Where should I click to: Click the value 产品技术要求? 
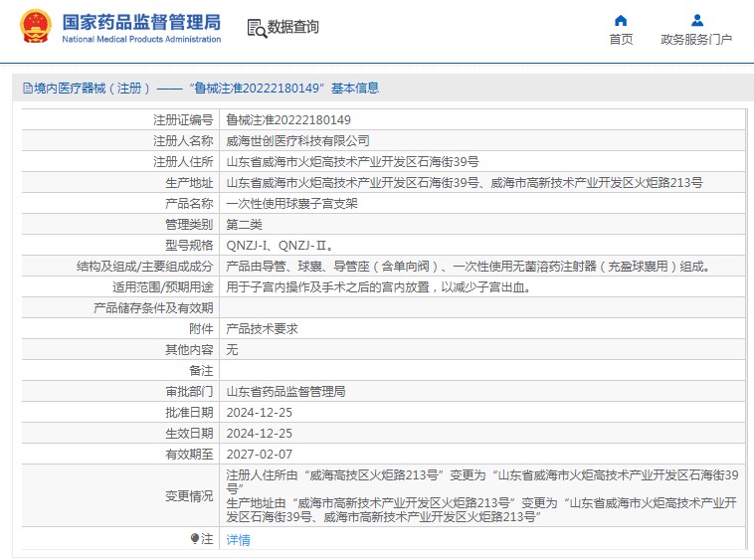(x=262, y=329)
